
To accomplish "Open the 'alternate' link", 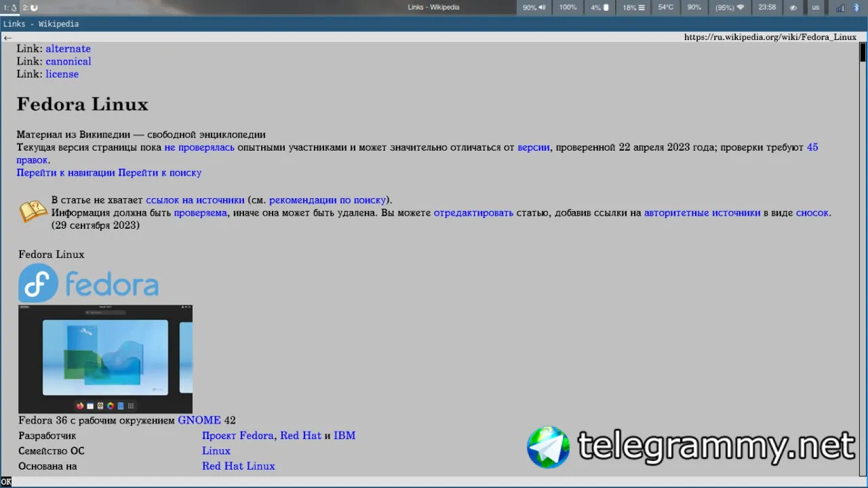I will (x=68, y=49).
